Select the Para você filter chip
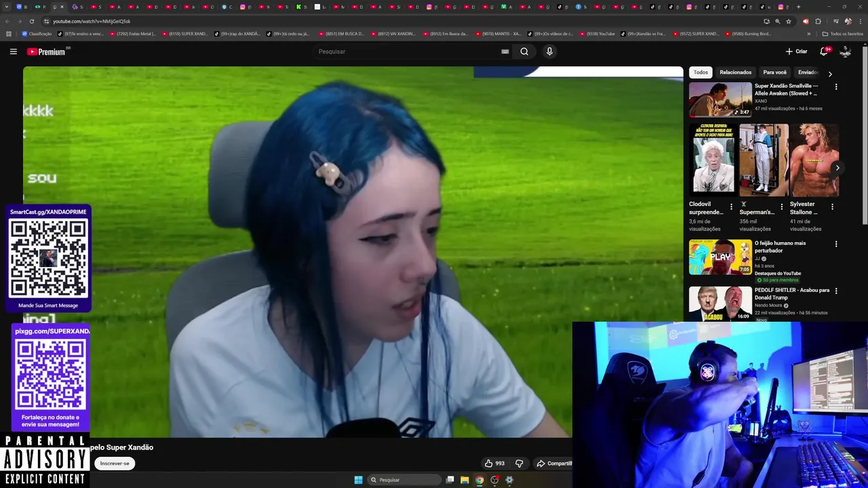Image resolution: width=868 pixels, height=488 pixels. click(774, 73)
